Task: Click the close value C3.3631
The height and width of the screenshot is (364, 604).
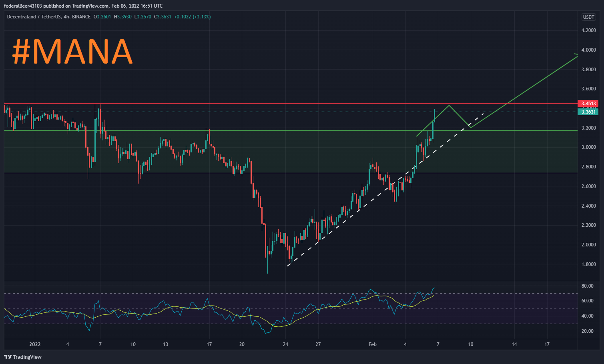Action: 163,17
